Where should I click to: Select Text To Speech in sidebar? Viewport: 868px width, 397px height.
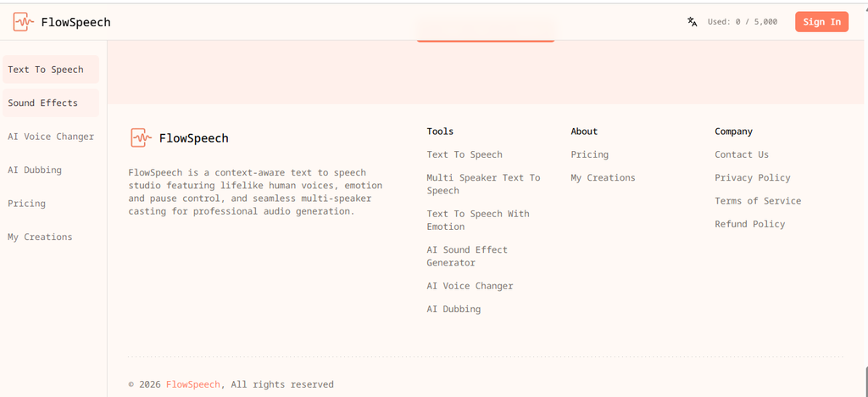(50, 70)
